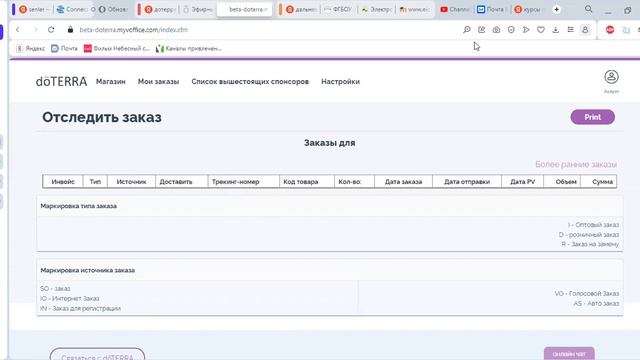Take a snapshot with camera icon
The image size is (640, 360).
point(496,30)
